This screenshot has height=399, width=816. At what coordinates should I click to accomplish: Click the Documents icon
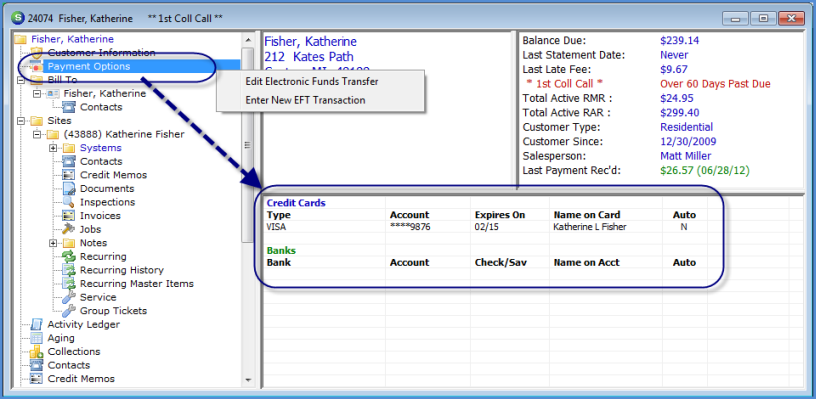(69, 188)
